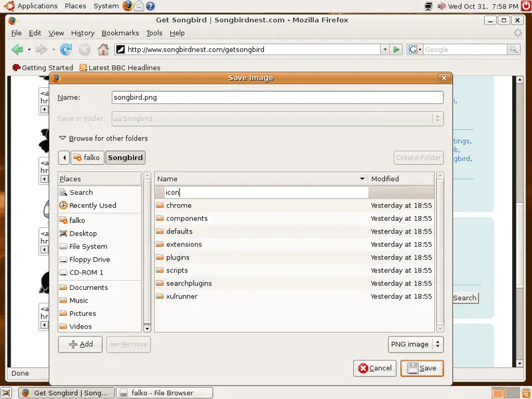Sort by the Modified column header
The width and height of the screenshot is (532, 399).
[x=402, y=179]
